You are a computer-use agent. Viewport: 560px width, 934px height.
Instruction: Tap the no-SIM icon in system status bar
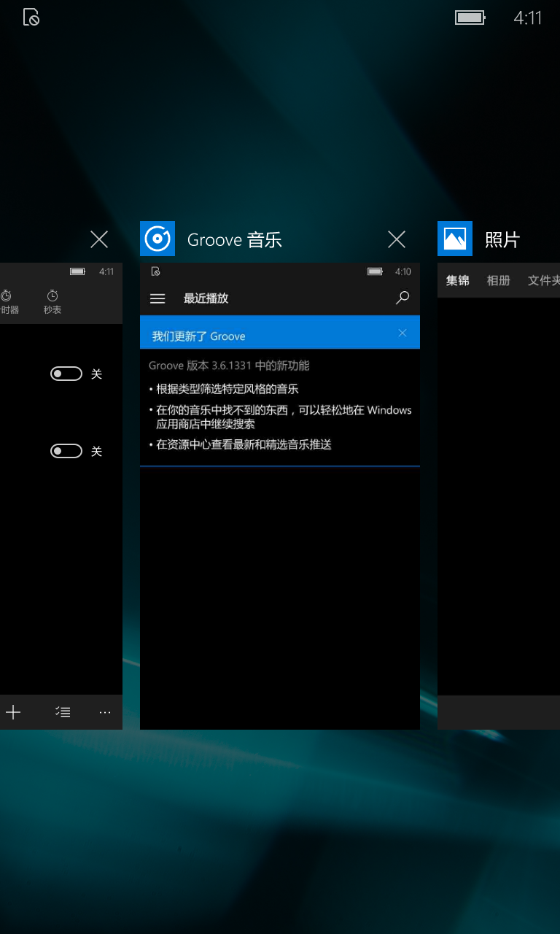point(31,17)
